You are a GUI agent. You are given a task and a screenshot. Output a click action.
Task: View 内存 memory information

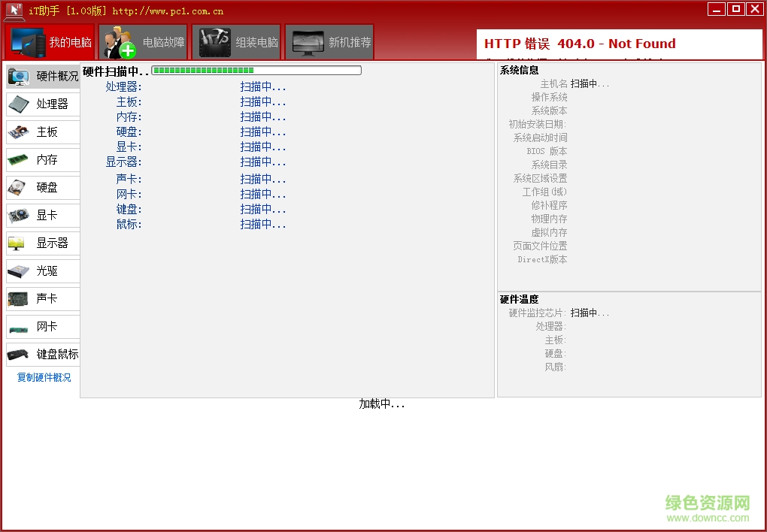[47, 159]
